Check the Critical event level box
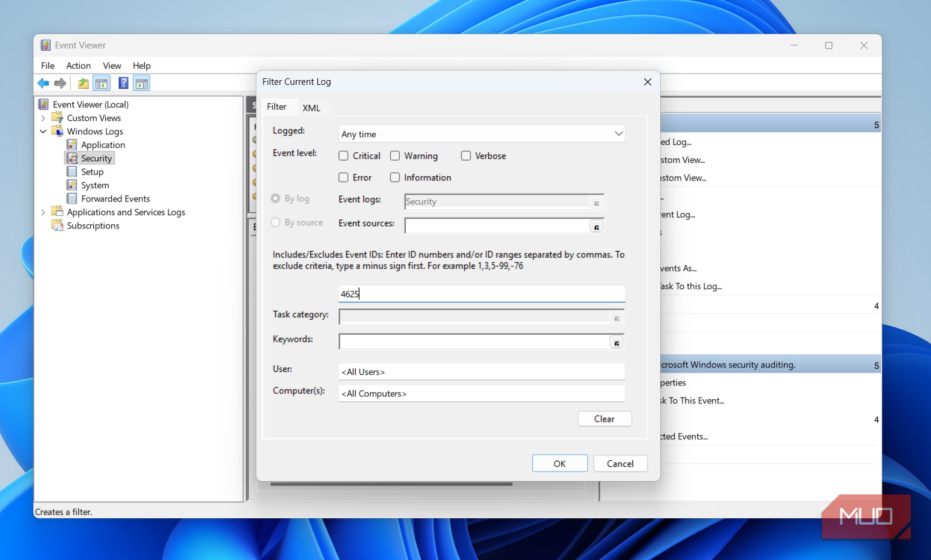Image resolution: width=931 pixels, height=560 pixels. click(344, 156)
